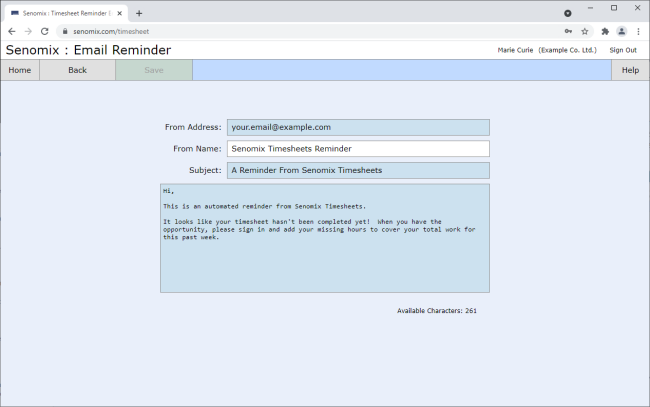Click the Save button

tap(154, 70)
